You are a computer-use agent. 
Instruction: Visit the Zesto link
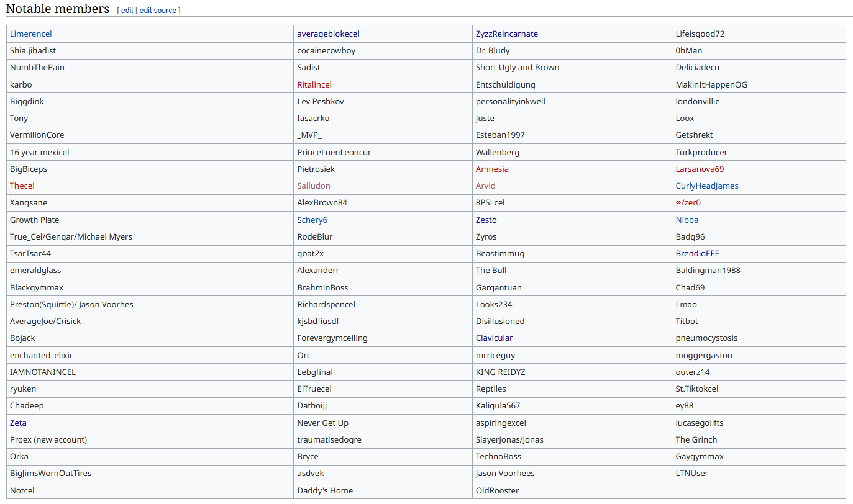(x=486, y=220)
